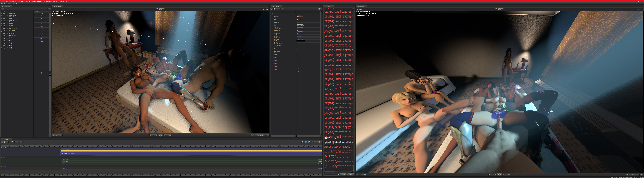Click the Playhead preset
The image size is (644, 178).
[x=42, y=20]
